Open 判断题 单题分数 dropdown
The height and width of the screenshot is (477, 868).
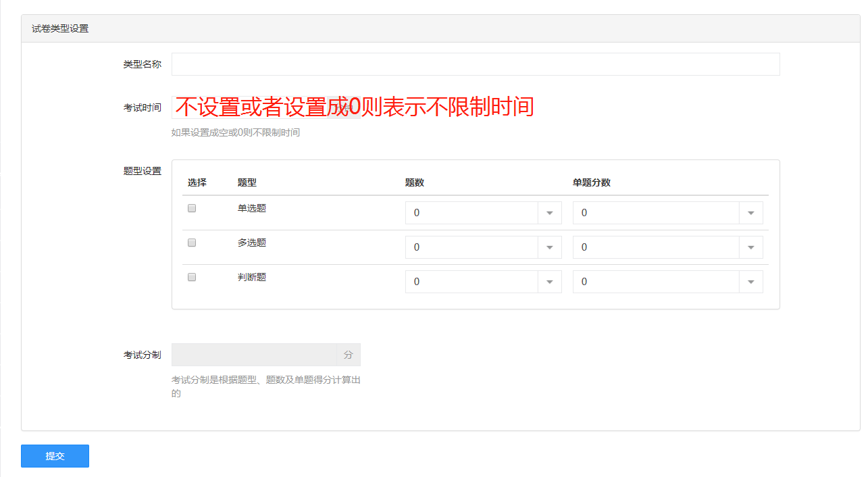[x=668, y=282]
